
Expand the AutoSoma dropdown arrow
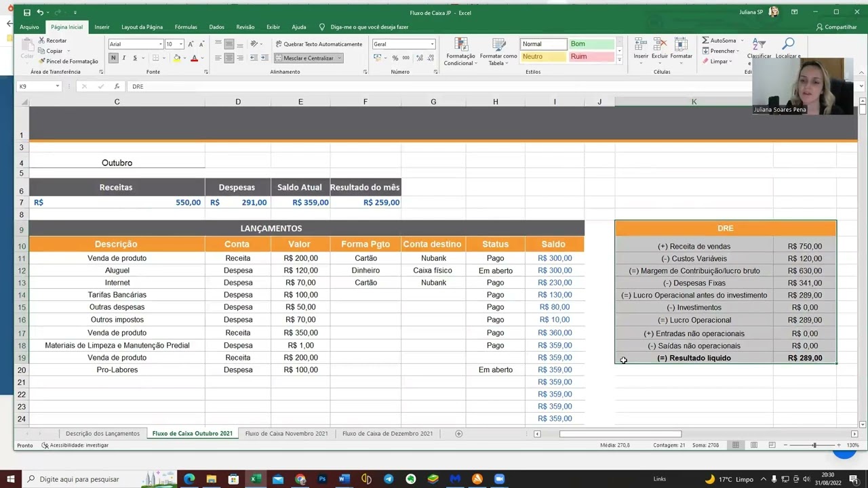click(x=741, y=41)
